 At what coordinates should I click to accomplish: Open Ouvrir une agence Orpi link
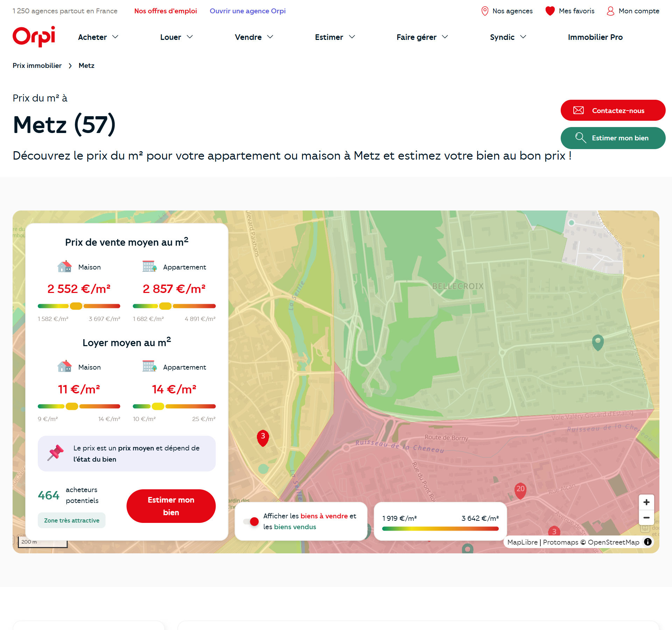click(248, 11)
